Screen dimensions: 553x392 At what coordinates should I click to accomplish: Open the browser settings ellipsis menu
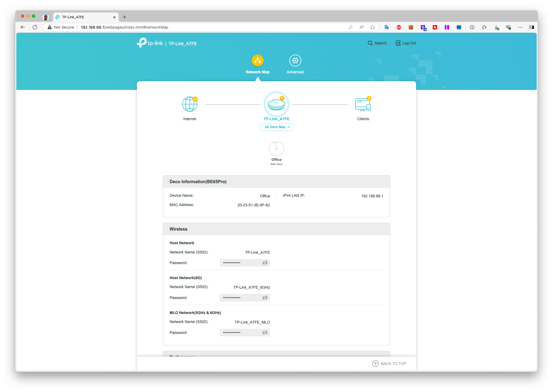click(520, 27)
